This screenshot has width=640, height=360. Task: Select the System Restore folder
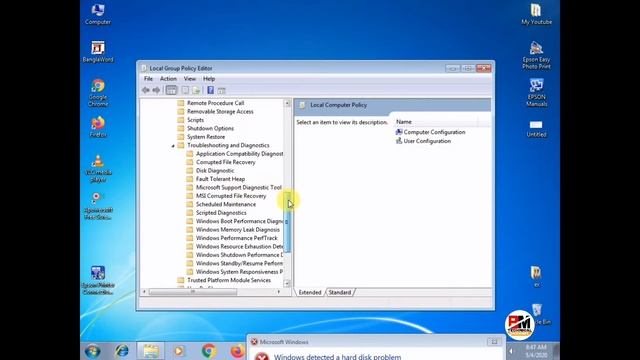(x=206, y=137)
